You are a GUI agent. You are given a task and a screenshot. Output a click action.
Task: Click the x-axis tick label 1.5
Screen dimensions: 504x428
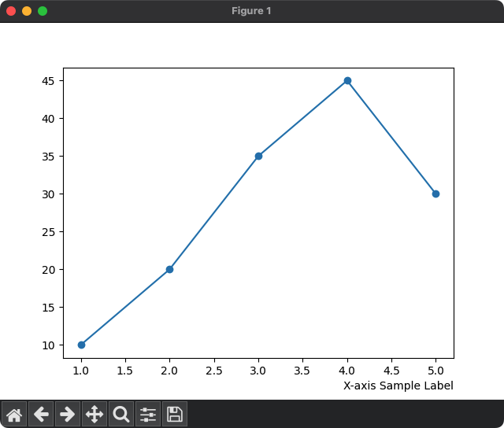click(x=124, y=371)
